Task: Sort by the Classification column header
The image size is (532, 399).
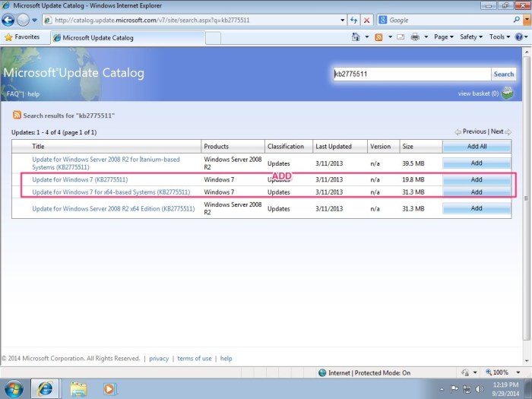Action: [285, 146]
